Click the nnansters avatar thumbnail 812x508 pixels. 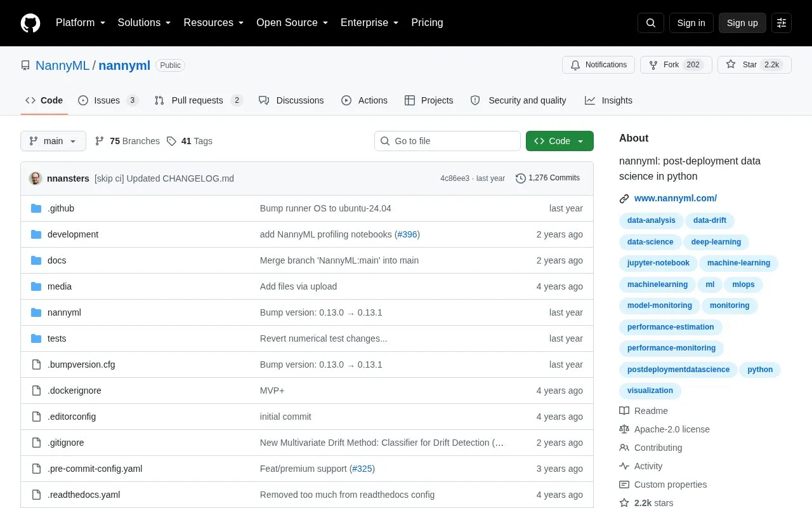pyautogui.click(x=36, y=178)
